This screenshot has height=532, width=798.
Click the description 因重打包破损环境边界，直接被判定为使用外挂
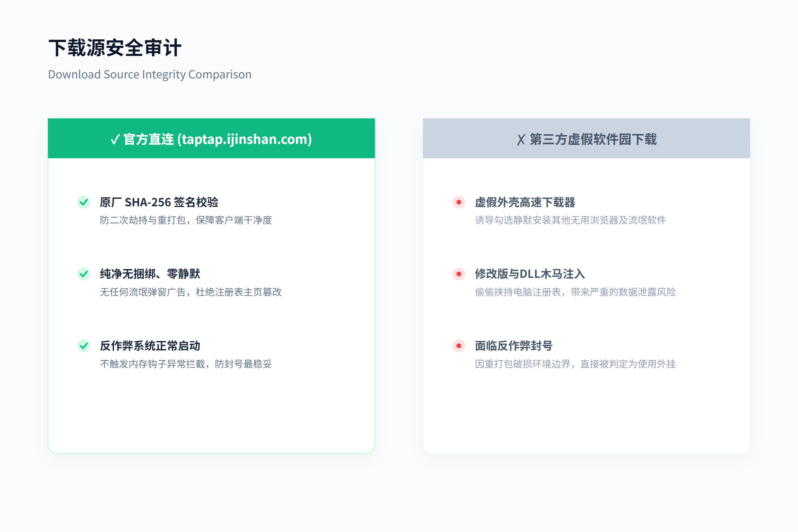(575, 364)
